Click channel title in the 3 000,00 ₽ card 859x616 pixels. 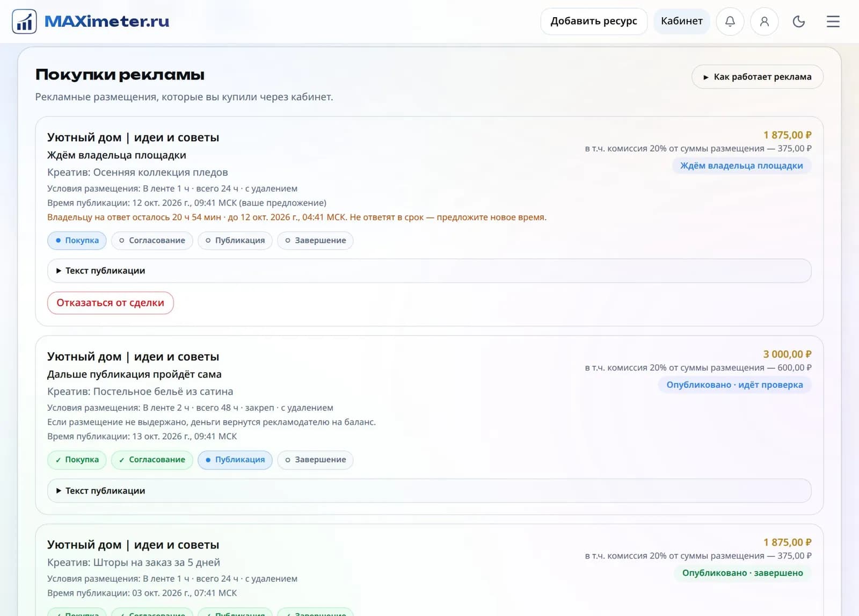click(133, 357)
